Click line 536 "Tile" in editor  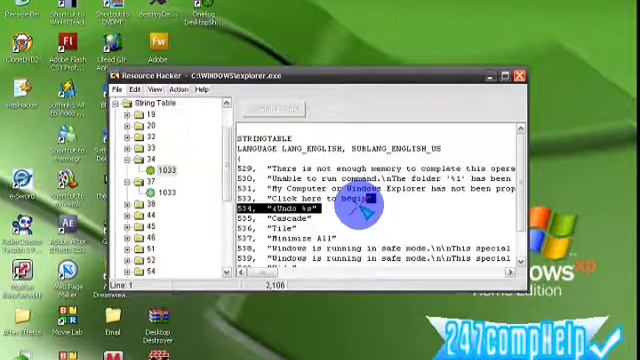click(x=267, y=229)
